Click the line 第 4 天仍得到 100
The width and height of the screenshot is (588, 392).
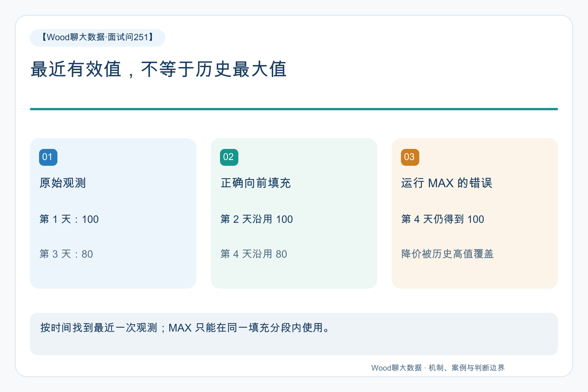(x=443, y=219)
